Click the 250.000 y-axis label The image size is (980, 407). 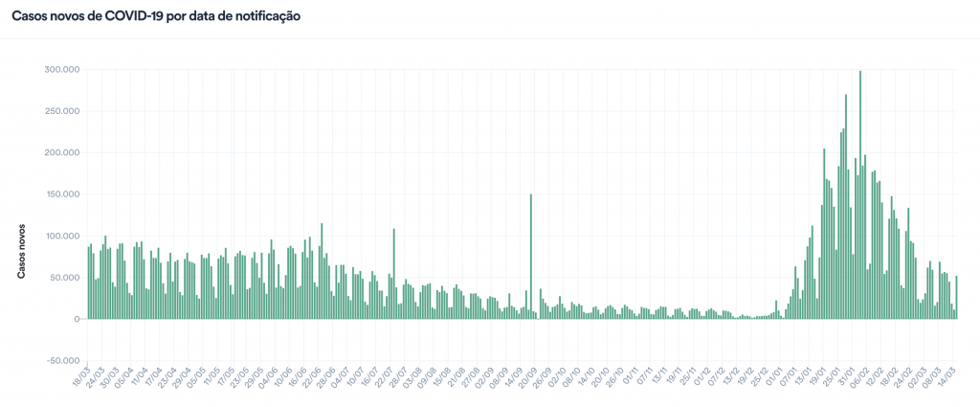pyautogui.click(x=60, y=111)
